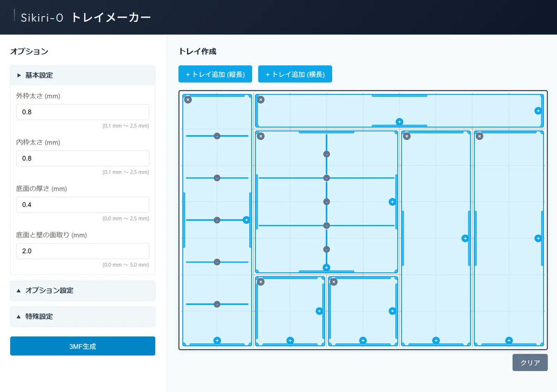The height and width of the screenshot is (392, 557).
Task: Delete the small square tray under the center tray's left half
Action: (x=261, y=282)
